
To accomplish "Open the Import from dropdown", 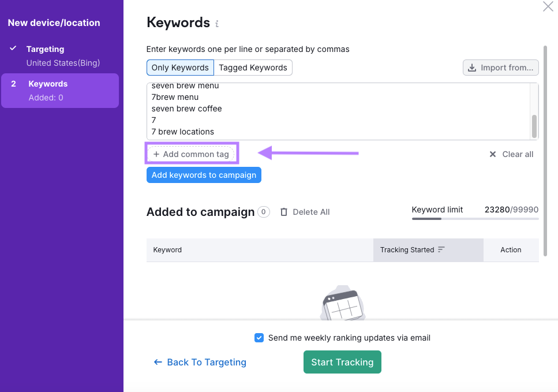I will click(x=500, y=68).
